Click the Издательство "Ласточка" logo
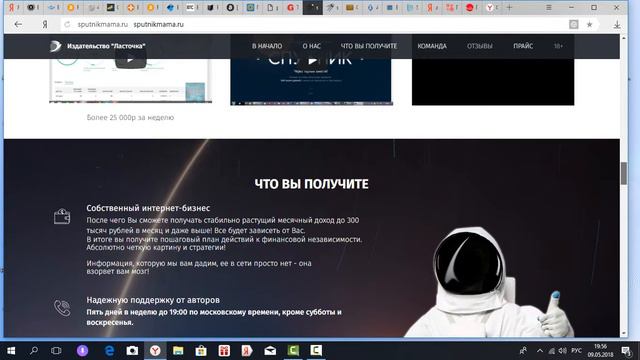 pyautogui.click(x=98, y=46)
